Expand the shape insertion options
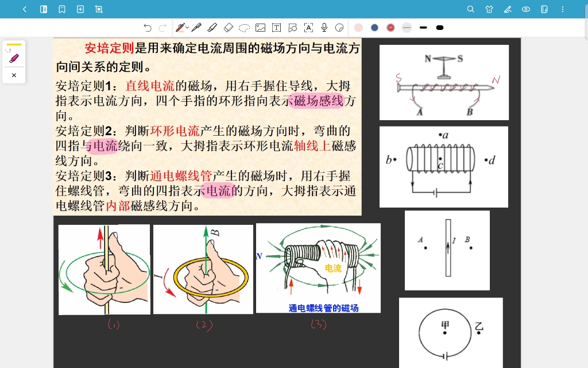This screenshot has height=368, width=588. click(293, 27)
